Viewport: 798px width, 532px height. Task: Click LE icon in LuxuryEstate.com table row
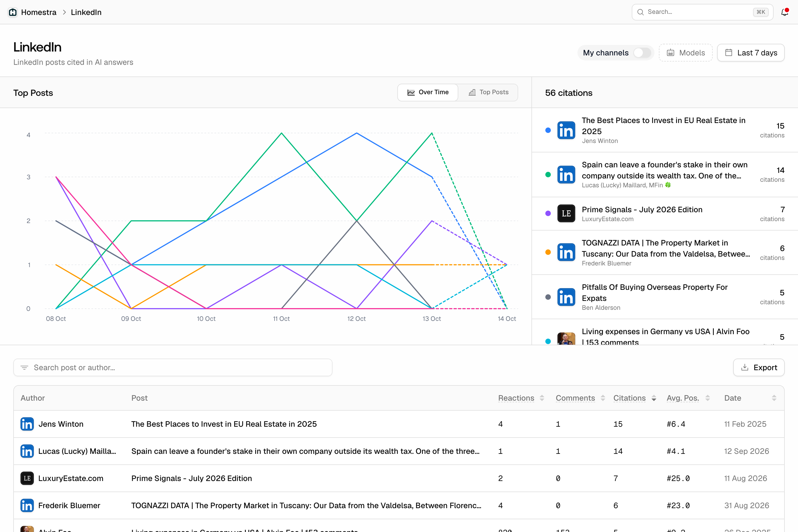click(27, 479)
